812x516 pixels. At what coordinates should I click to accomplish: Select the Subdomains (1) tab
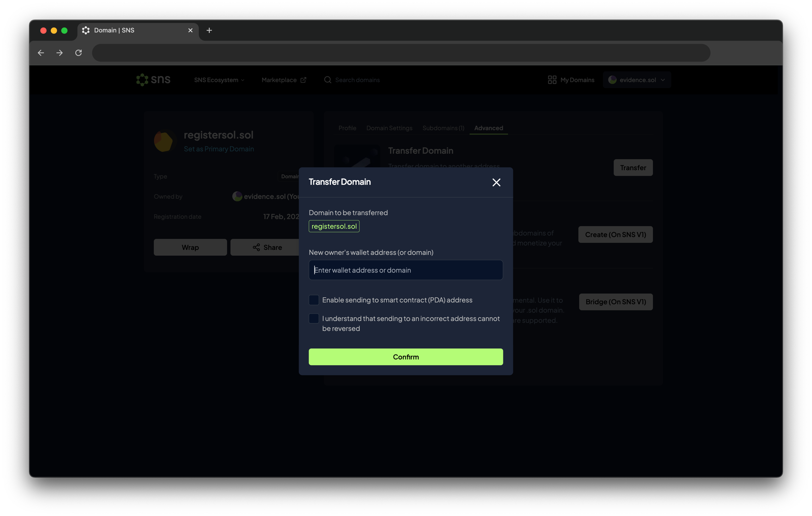tap(443, 128)
